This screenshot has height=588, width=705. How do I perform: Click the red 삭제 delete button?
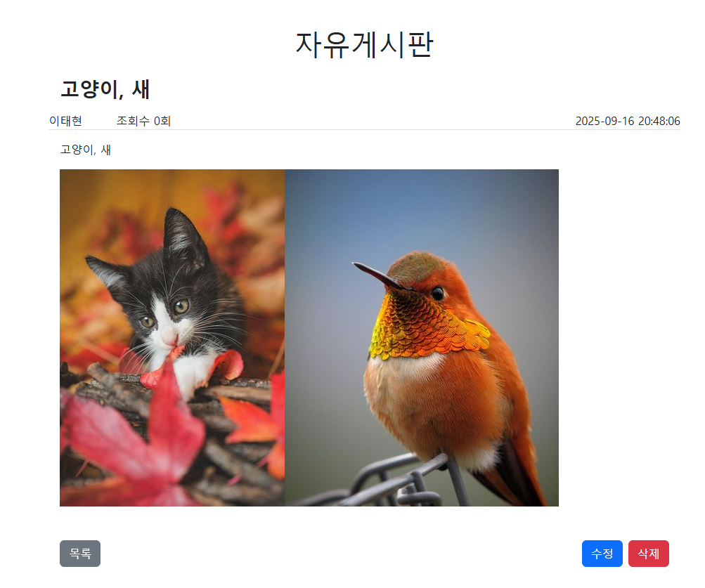pos(648,554)
